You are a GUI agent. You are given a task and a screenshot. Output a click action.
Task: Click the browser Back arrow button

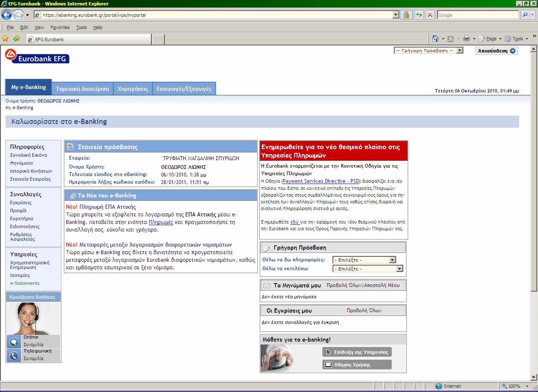(x=6, y=15)
